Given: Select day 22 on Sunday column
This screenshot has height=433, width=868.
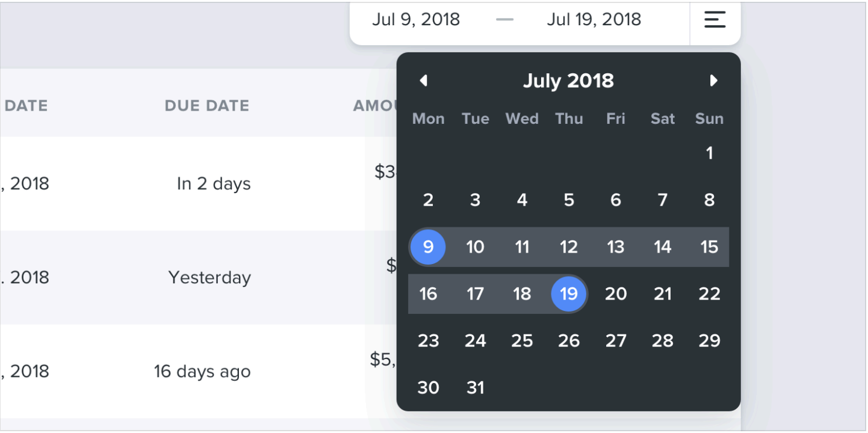Looking at the screenshot, I should (709, 294).
